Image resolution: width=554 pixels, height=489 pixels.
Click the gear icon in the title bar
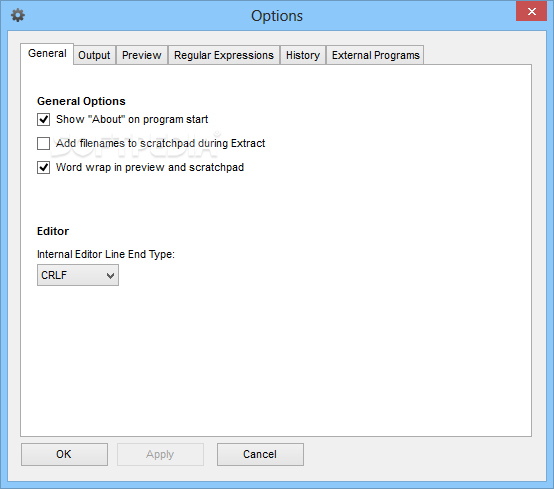click(x=18, y=15)
